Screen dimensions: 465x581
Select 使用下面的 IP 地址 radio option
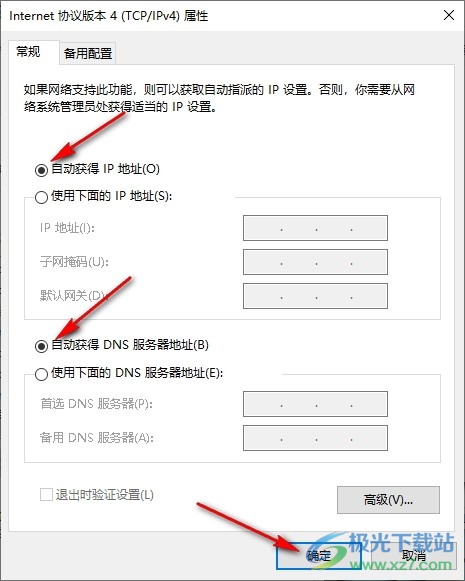click(41, 197)
